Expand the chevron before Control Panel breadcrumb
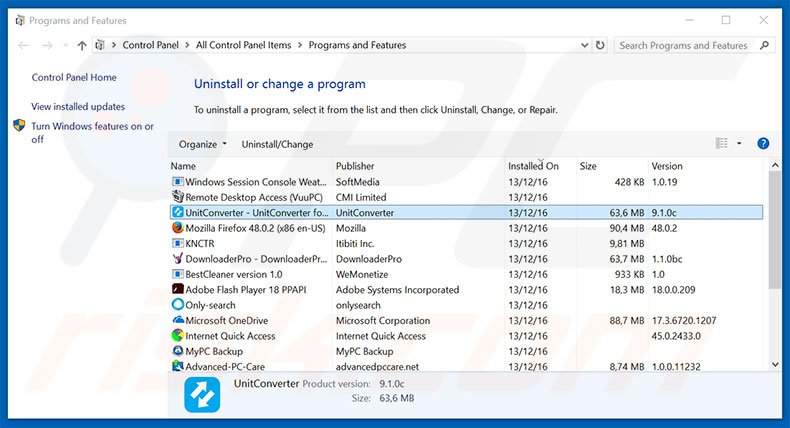 pyautogui.click(x=114, y=45)
